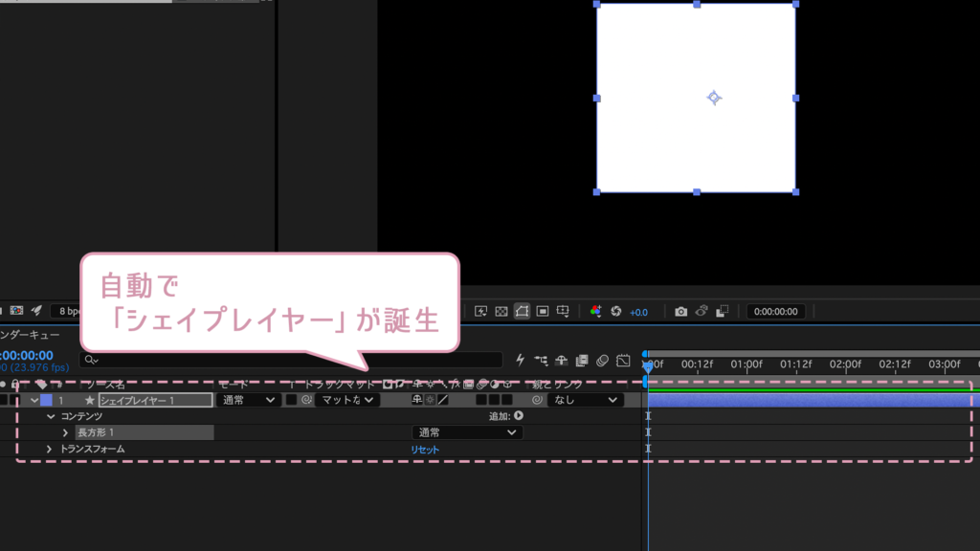This screenshot has height=551, width=980.
Task: Click the timeline ruler at 00:12f
Action: (697, 364)
